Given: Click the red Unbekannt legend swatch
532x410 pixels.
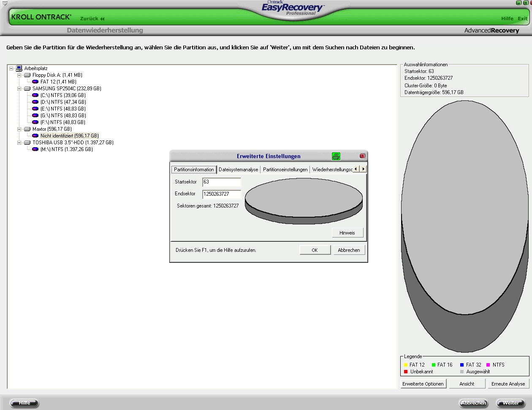Looking at the screenshot, I should coord(406,372).
